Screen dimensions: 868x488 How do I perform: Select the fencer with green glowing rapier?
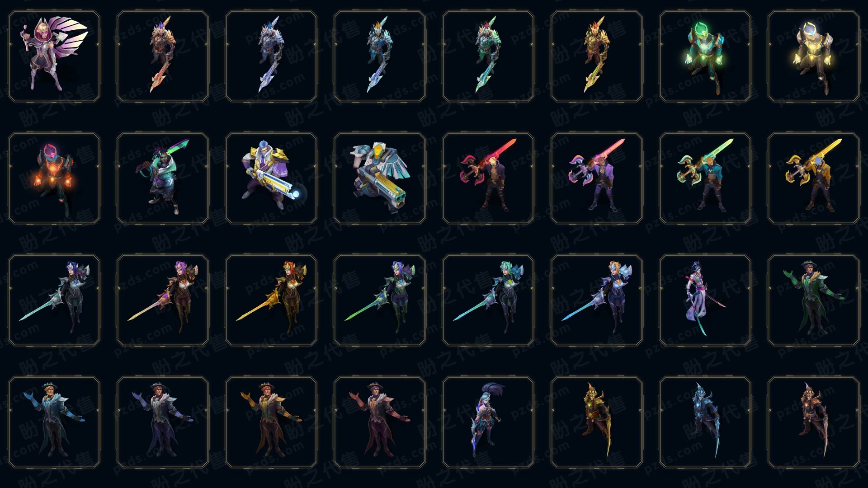click(380, 300)
